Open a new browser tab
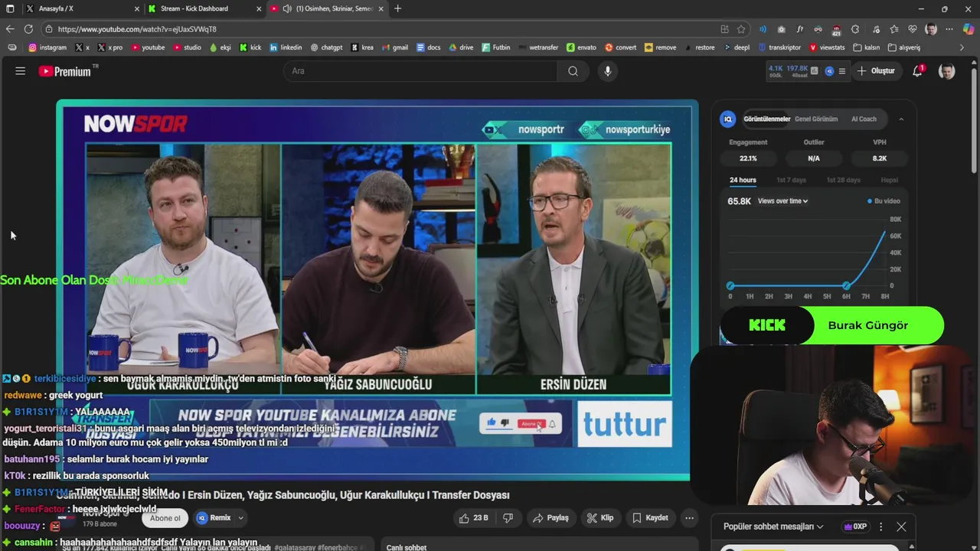The height and width of the screenshot is (551, 980). tap(397, 8)
